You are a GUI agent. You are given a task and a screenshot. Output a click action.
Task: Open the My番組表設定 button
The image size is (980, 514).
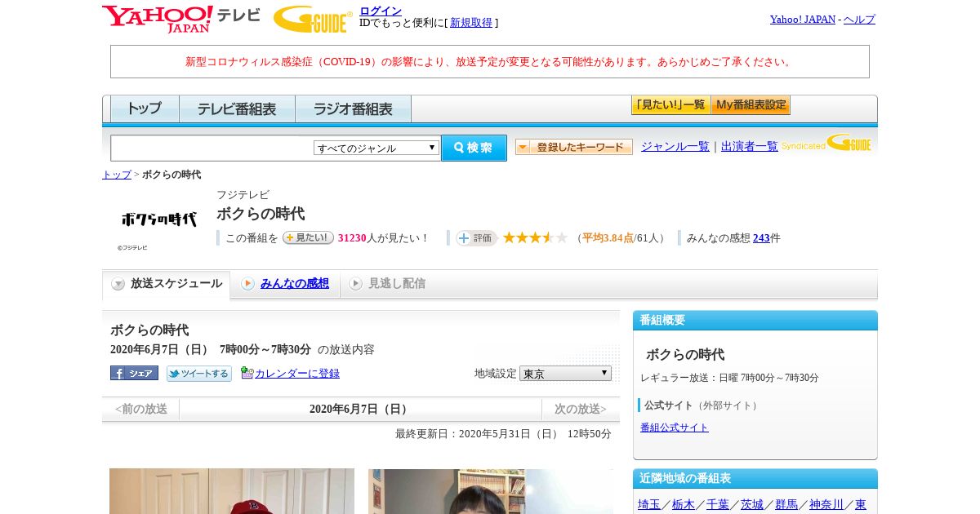(x=751, y=105)
